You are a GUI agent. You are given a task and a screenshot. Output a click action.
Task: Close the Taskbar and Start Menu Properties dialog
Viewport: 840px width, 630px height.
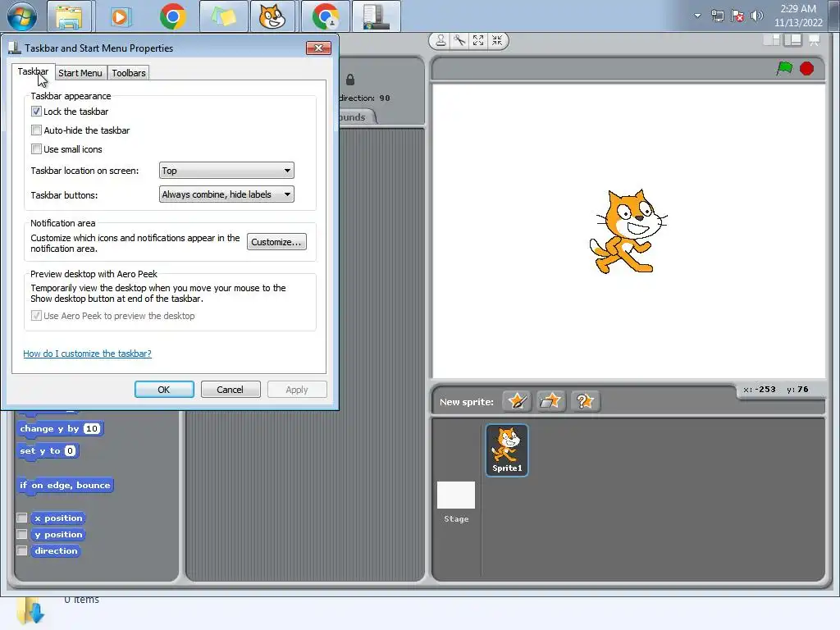tap(318, 48)
